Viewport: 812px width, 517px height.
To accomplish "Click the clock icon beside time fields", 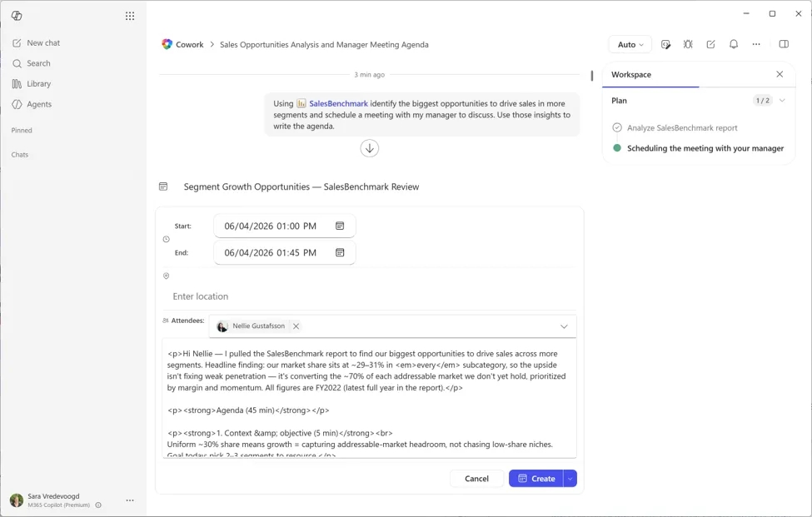I will 167,239.
